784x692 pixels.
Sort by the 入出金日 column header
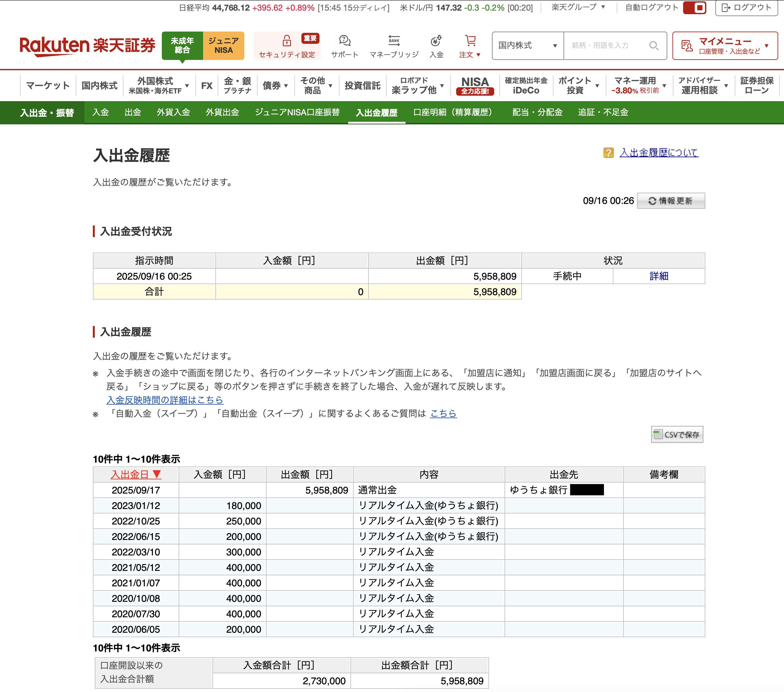(135, 475)
